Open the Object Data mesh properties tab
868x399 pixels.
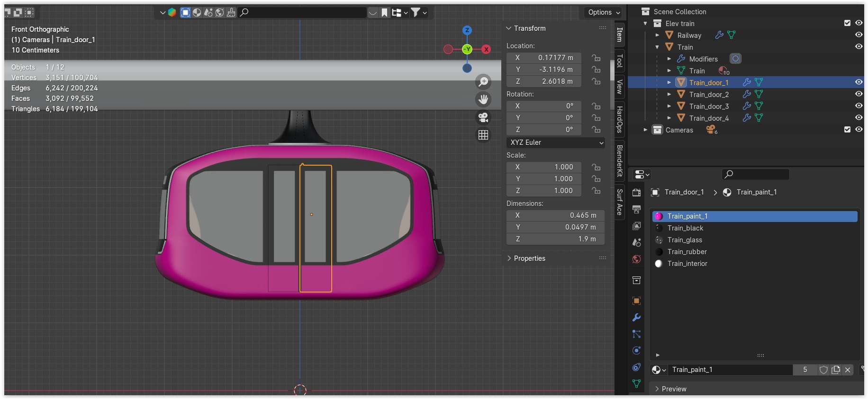tap(637, 384)
